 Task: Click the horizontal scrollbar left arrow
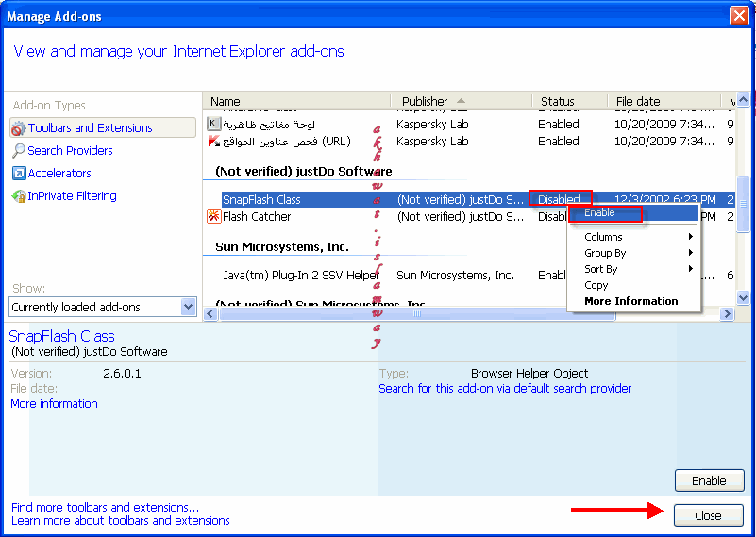(x=210, y=314)
